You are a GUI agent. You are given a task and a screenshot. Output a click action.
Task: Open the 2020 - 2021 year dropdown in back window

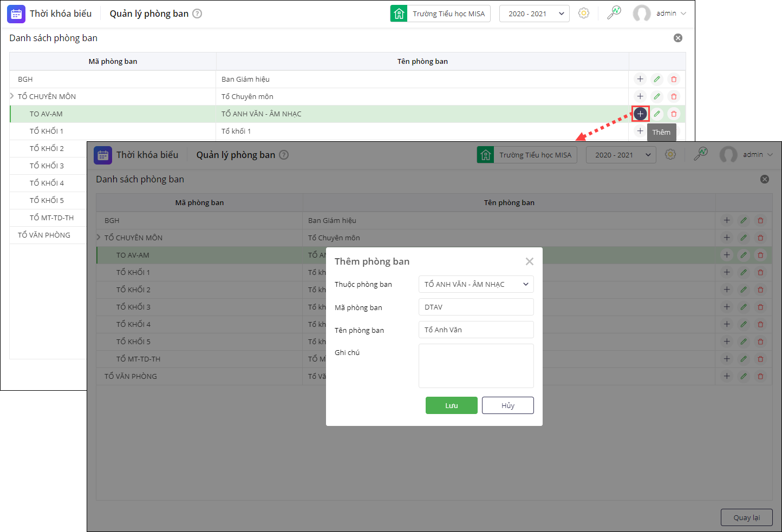click(534, 14)
